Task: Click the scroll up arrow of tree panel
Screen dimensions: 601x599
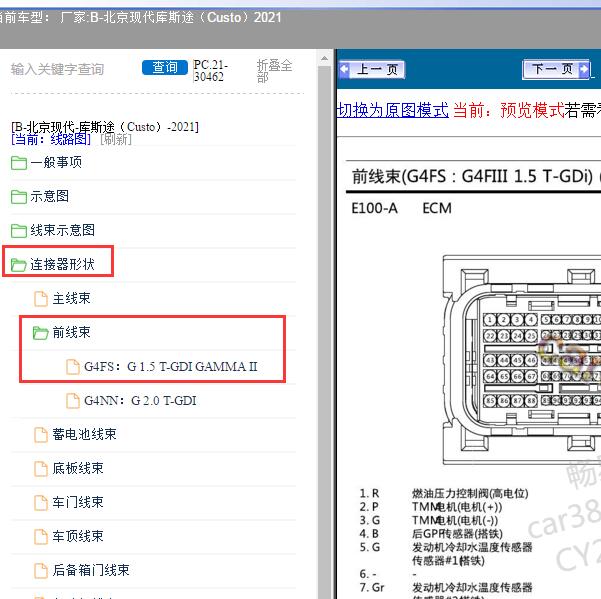Action: tap(324, 59)
